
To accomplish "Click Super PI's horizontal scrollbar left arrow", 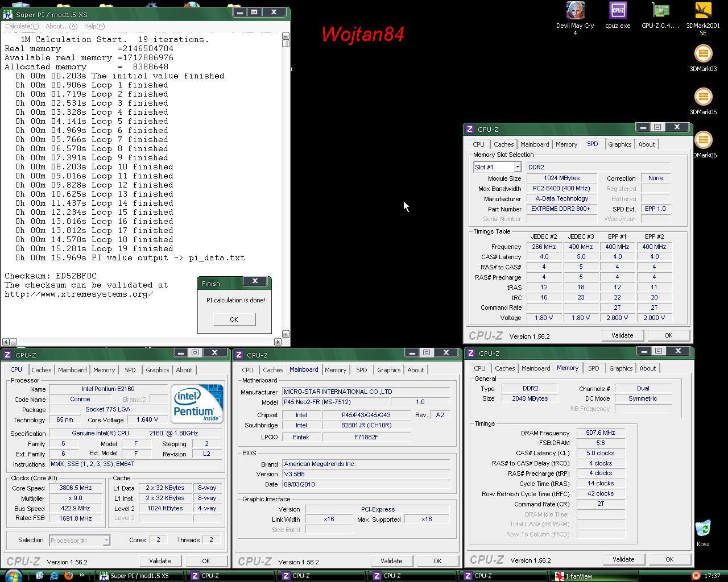I will point(6,342).
